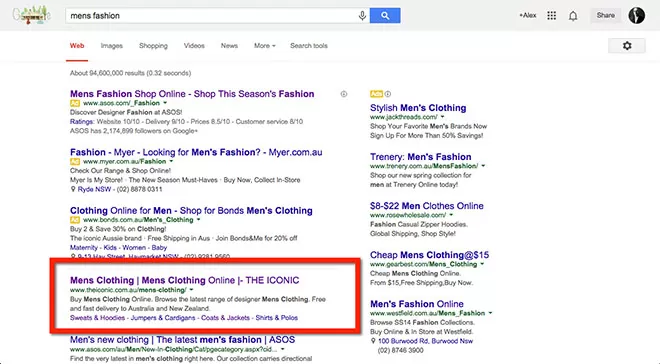Click 100 Burwood Rd, Burwood Nsw link
The width and height of the screenshot is (660, 364).
pos(425,341)
